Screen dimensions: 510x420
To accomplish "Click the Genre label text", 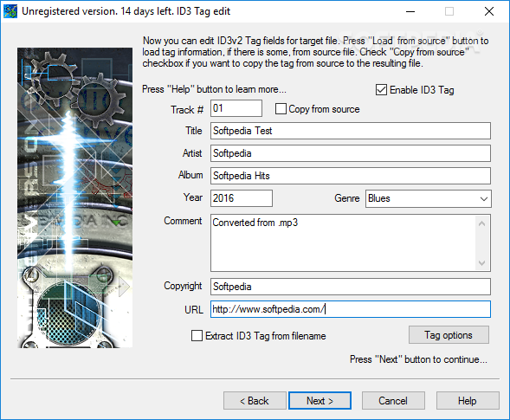I will pyautogui.click(x=346, y=198).
